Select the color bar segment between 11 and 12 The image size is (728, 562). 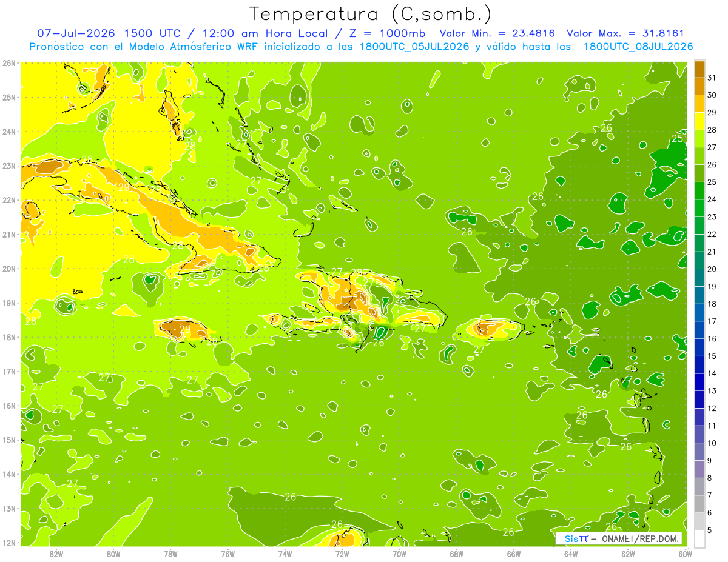click(x=699, y=416)
